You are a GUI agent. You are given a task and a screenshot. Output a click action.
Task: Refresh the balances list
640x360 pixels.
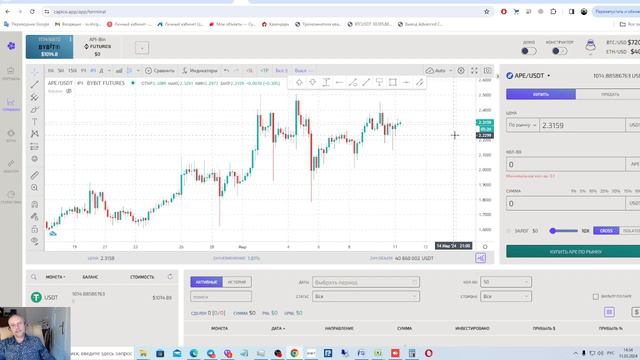(170, 277)
